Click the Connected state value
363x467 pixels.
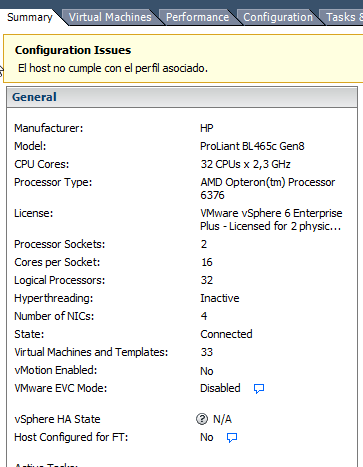point(226,334)
